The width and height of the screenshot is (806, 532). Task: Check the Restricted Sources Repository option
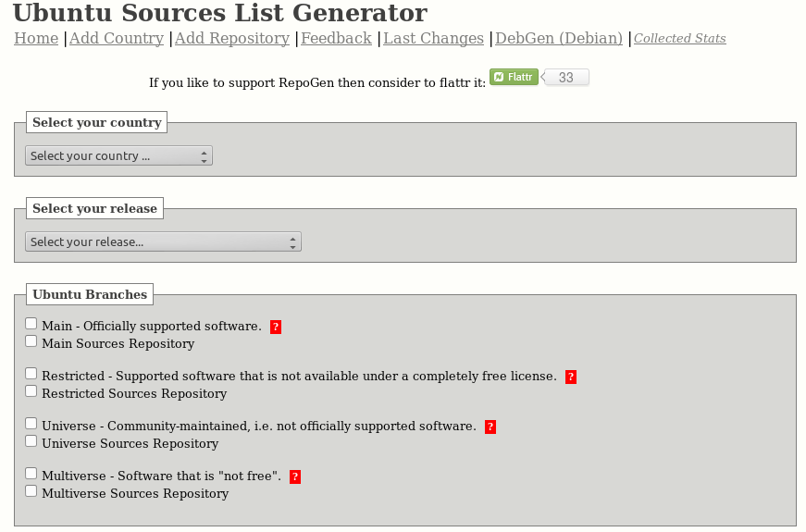31,391
